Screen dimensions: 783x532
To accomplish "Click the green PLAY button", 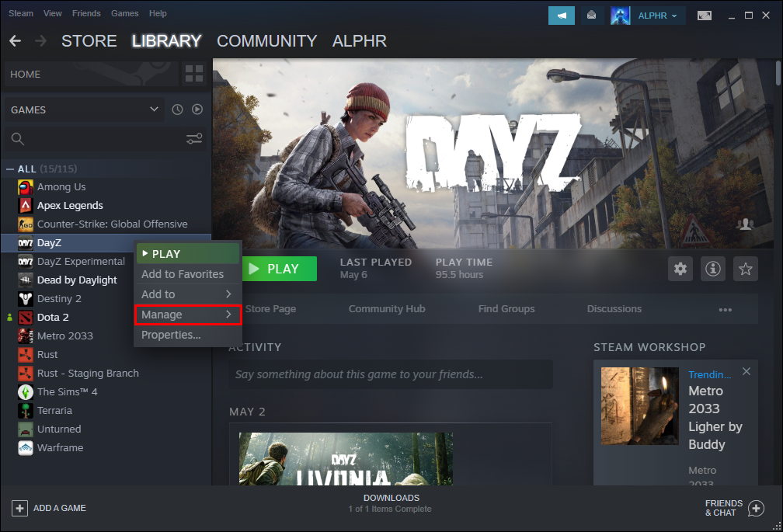I will point(279,269).
